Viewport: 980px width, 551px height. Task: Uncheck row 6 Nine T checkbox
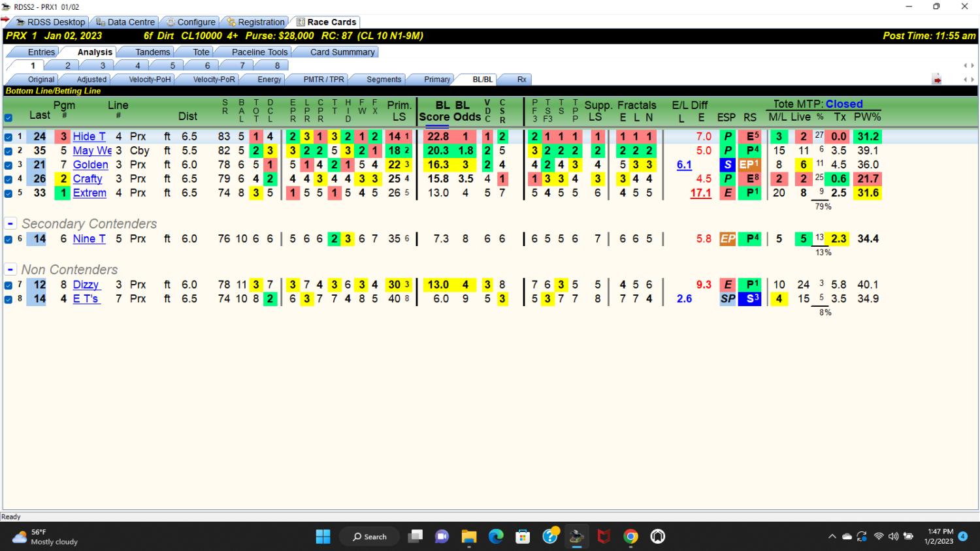point(8,240)
